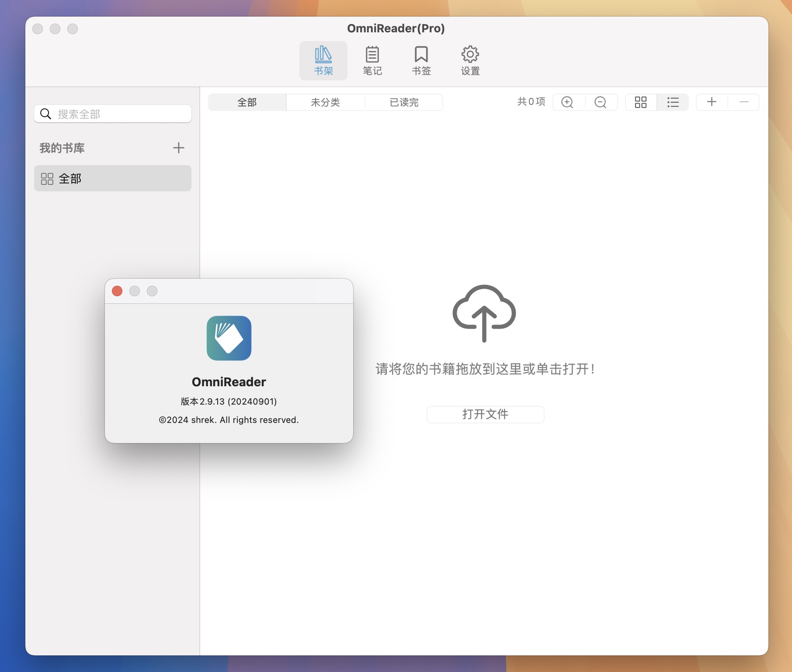Switch to grid view layout

[x=641, y=102]
